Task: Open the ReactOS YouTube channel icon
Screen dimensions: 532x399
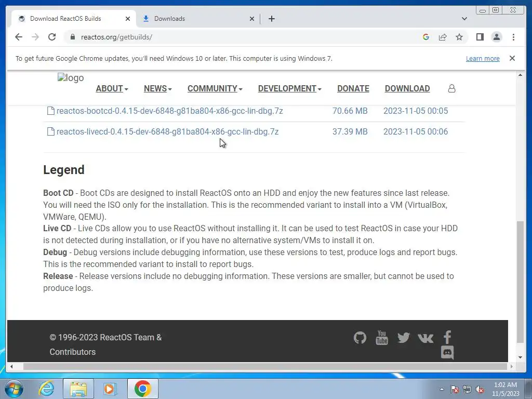Action: tap(382, 338)
